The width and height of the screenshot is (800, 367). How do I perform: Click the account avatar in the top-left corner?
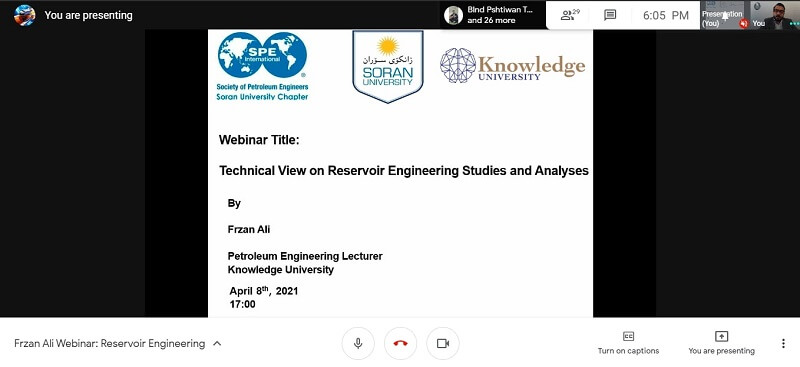click(24, 15)
